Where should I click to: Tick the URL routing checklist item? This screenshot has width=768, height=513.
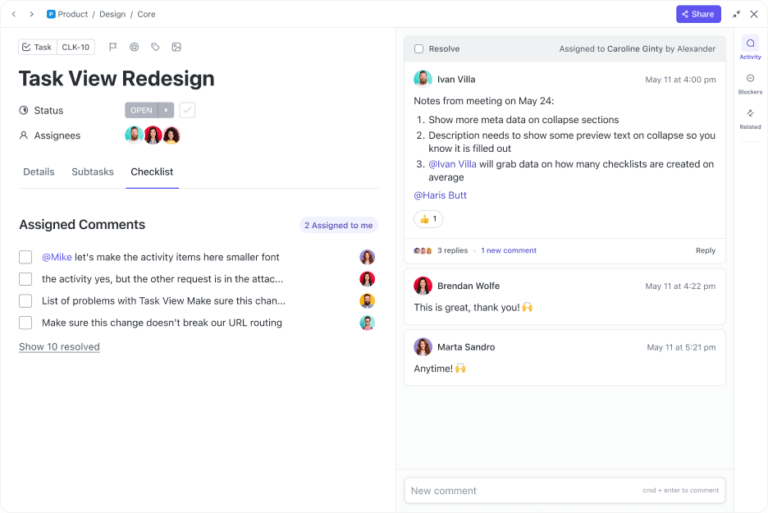pos(26,323)
